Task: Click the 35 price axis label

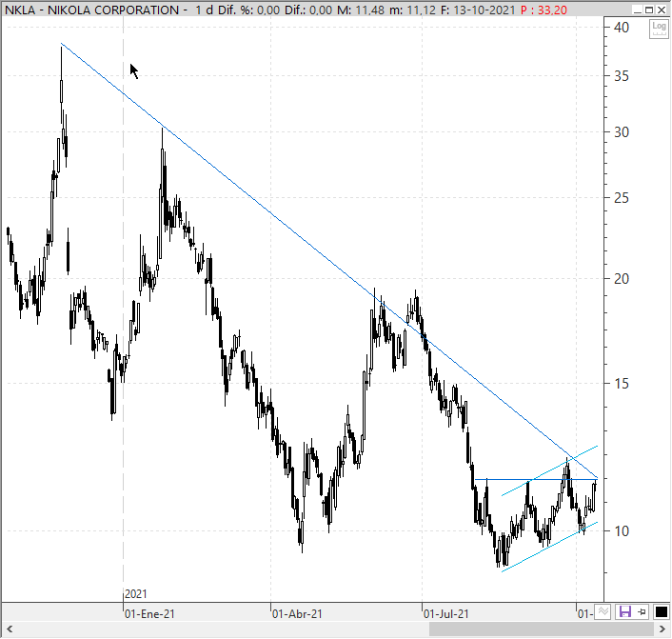Action: 622,76
